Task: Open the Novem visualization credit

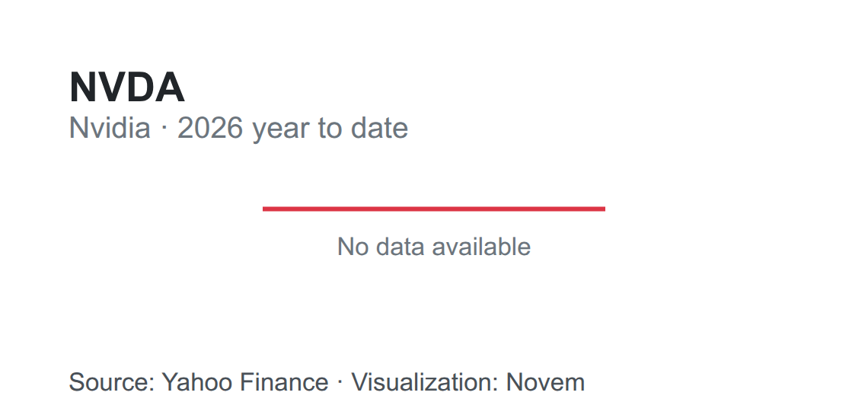Action: pos(545,383)
